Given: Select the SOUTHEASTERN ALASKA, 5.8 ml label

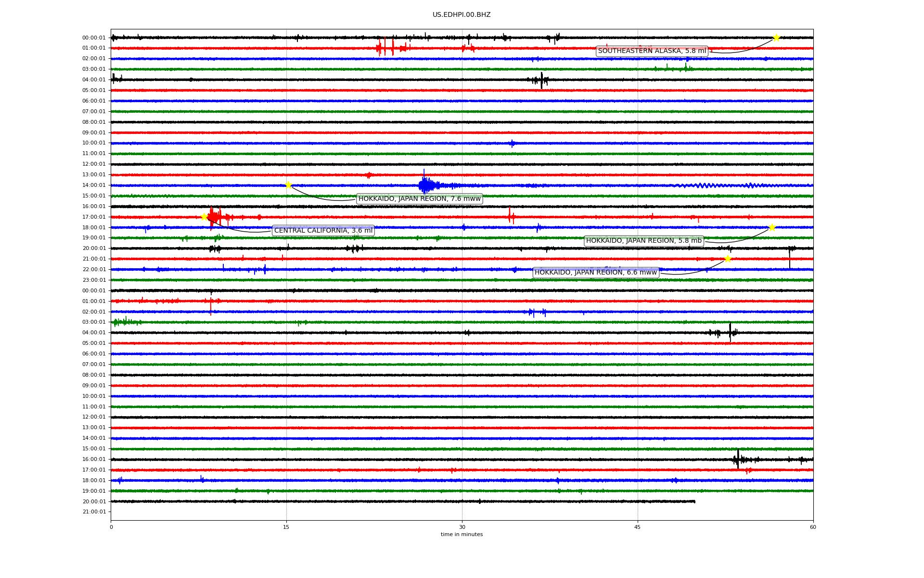Looking at the screenshot, I should [652, 51].
